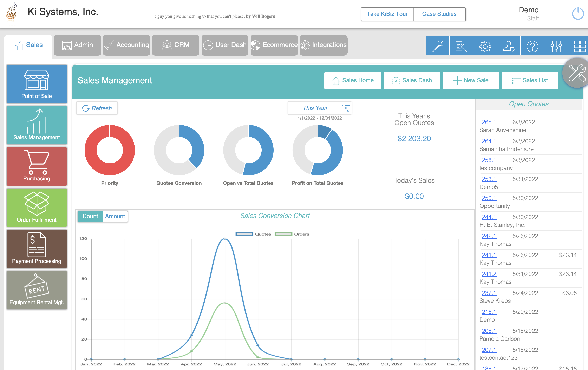This screenshot has height=370, width=588.
Task: Open the Point of Sale module
Action: [37, 84]
